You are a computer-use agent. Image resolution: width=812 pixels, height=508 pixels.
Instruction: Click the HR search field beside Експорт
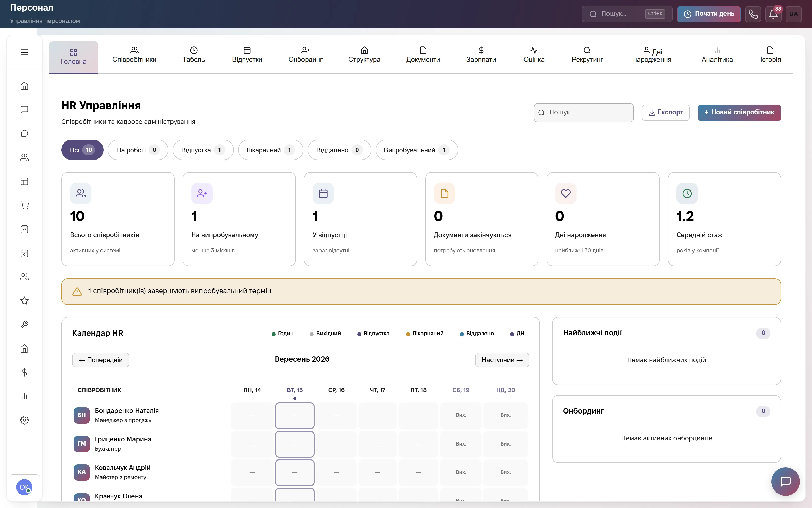pos(584,113)
